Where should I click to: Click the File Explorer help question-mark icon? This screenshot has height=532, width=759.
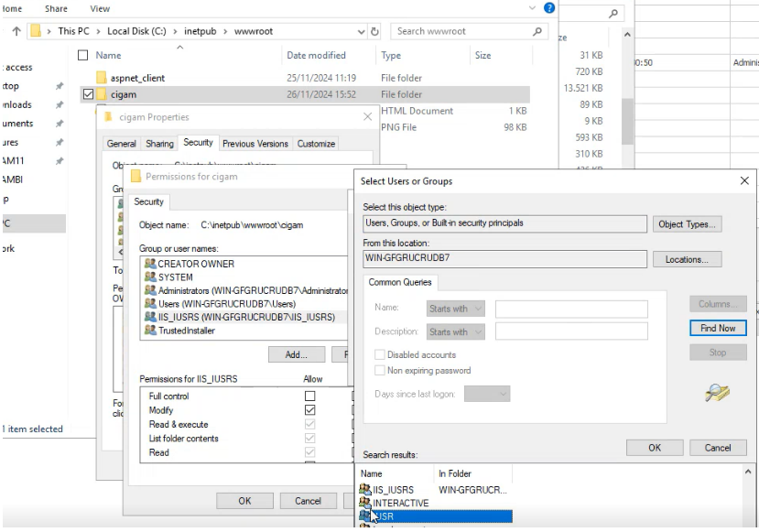pos(549,7)
